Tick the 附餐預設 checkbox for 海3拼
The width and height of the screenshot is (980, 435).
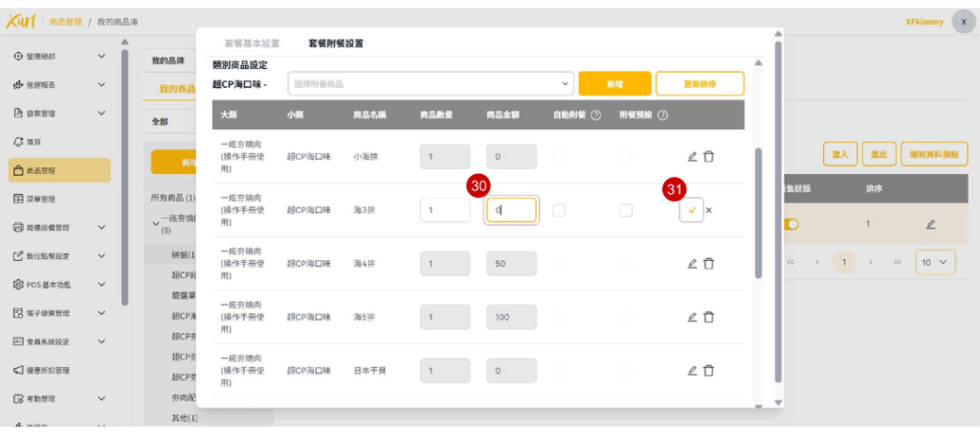pos(626,210)
